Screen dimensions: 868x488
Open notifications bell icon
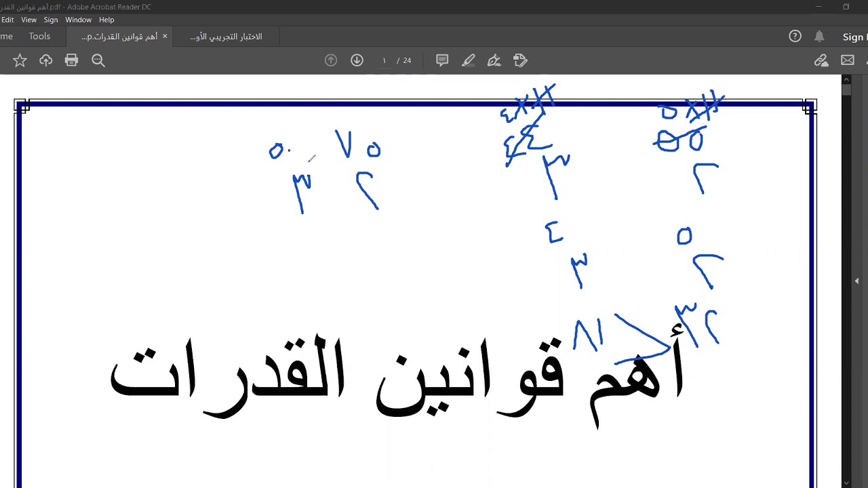click(x=819, y=37)
